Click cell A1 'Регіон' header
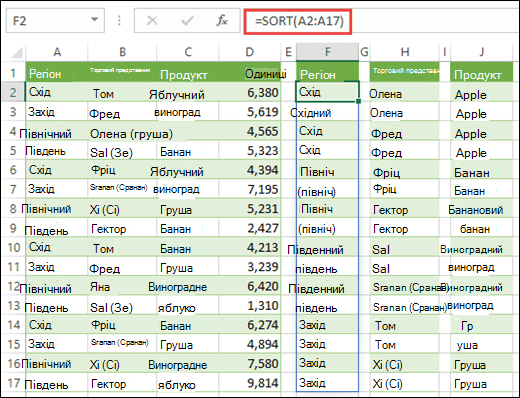The image size is (520, 398). click(57, 72)
